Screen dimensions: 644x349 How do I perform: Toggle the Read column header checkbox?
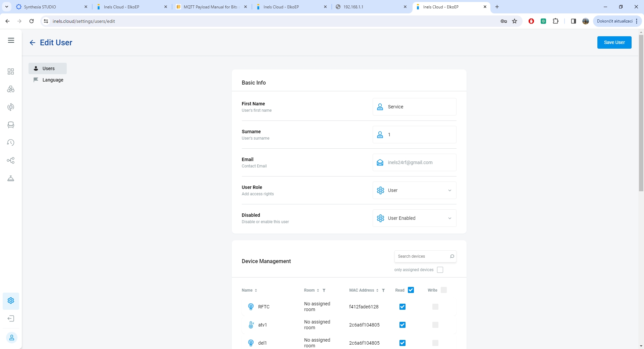pyautogui.click(x=411, y=290)
